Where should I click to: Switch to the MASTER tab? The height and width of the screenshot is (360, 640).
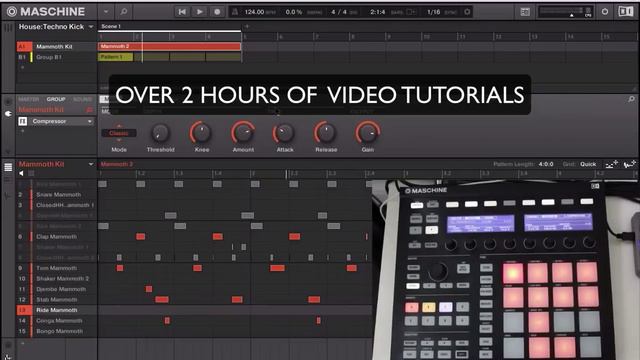tap(29, 99)
